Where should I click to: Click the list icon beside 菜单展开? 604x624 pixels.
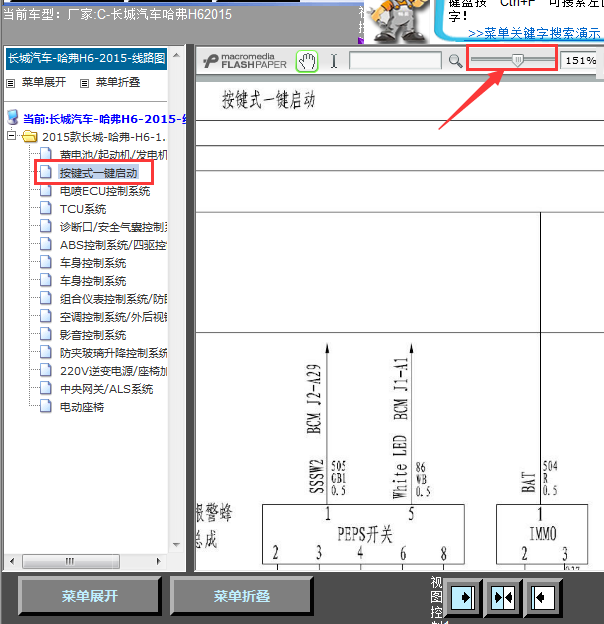tap(11, 83)
